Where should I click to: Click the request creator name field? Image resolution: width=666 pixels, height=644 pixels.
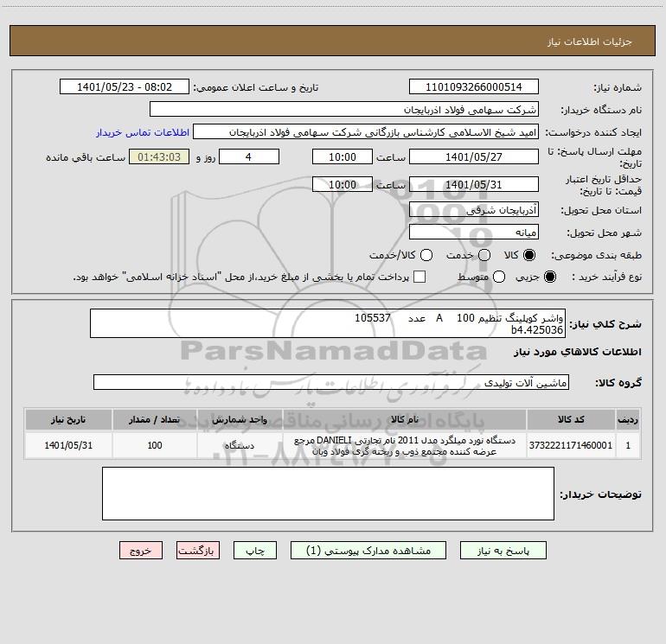click(366, 132)
